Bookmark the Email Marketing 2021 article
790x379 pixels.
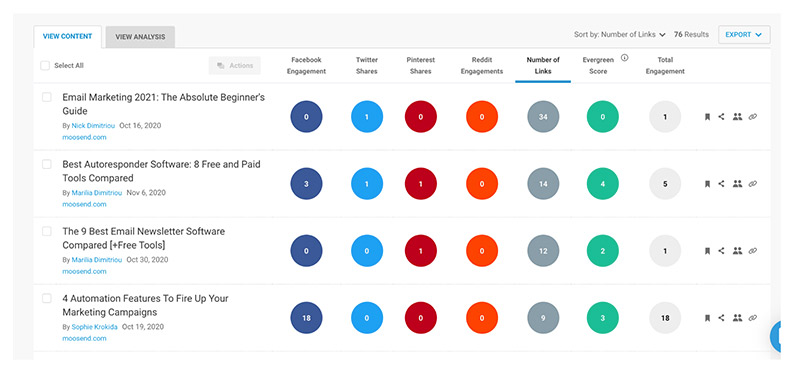pyautogui.click(x=707, y=117)
